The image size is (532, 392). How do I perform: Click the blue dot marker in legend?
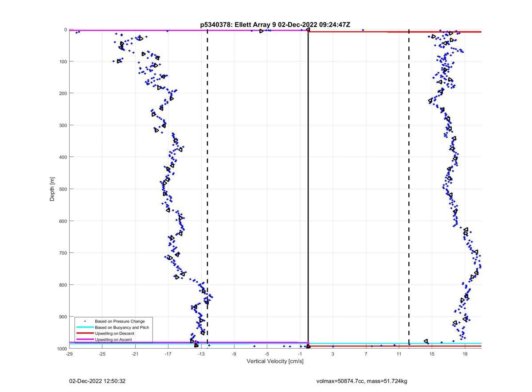[85, 321]
